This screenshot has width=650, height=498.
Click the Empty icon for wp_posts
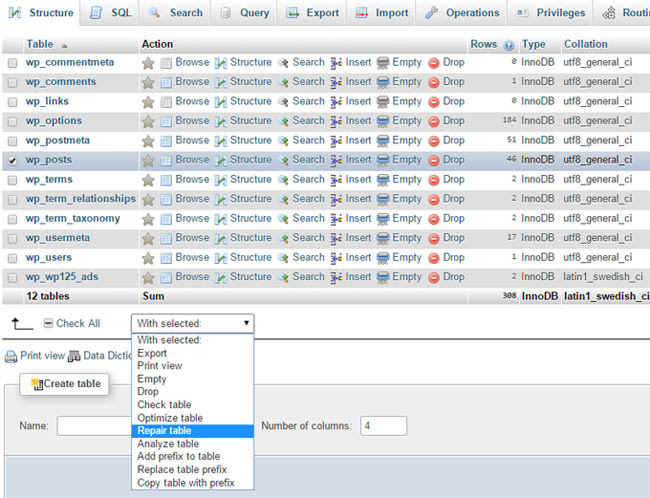point(383,160)
